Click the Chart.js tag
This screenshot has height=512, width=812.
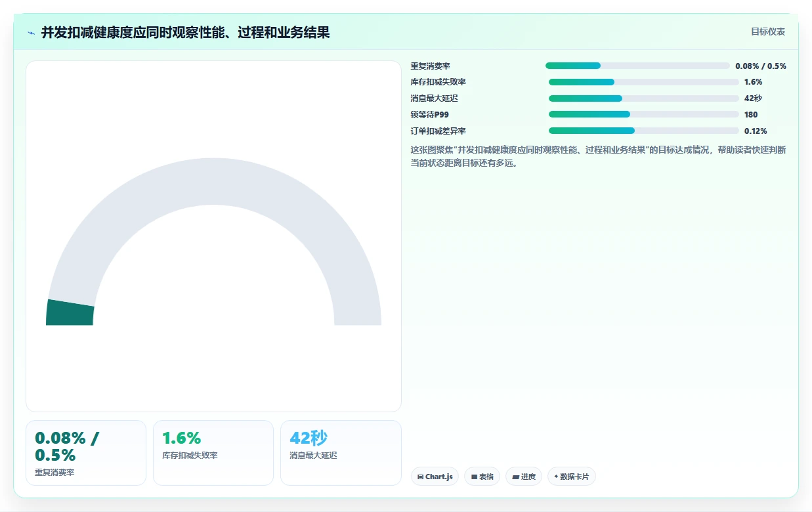(x=435, y=477)
